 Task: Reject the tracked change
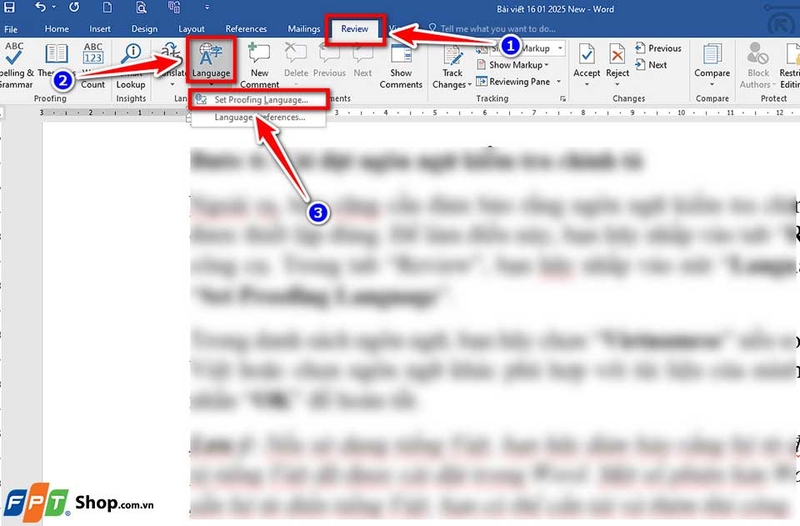point(617,65)
